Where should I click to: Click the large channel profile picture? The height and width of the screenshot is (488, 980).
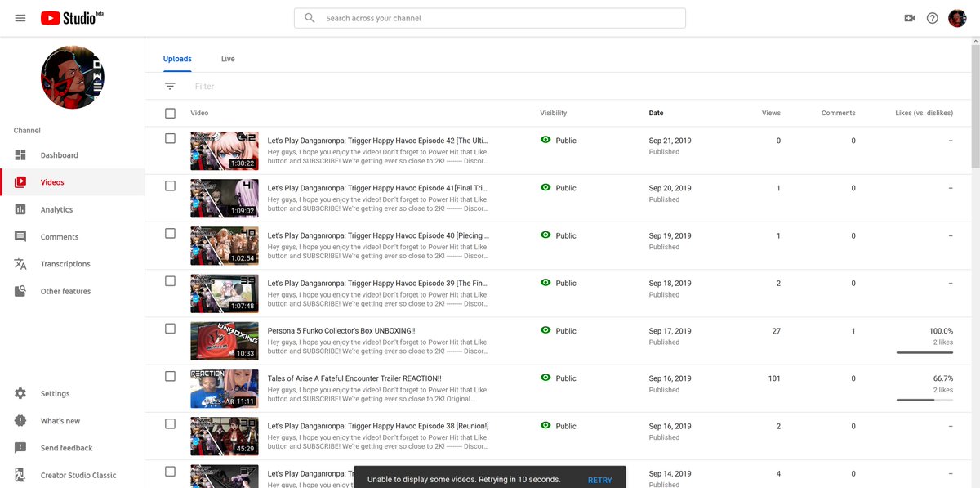coord(73,78)
